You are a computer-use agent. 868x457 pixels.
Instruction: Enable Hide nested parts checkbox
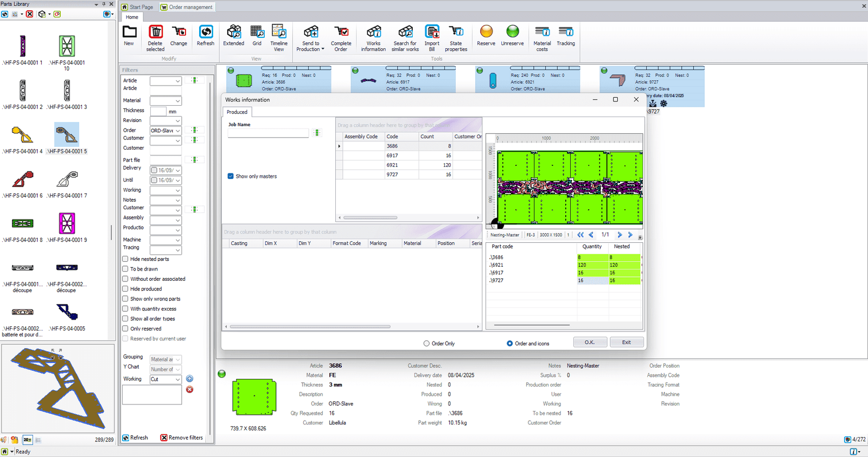coord(125,259)
